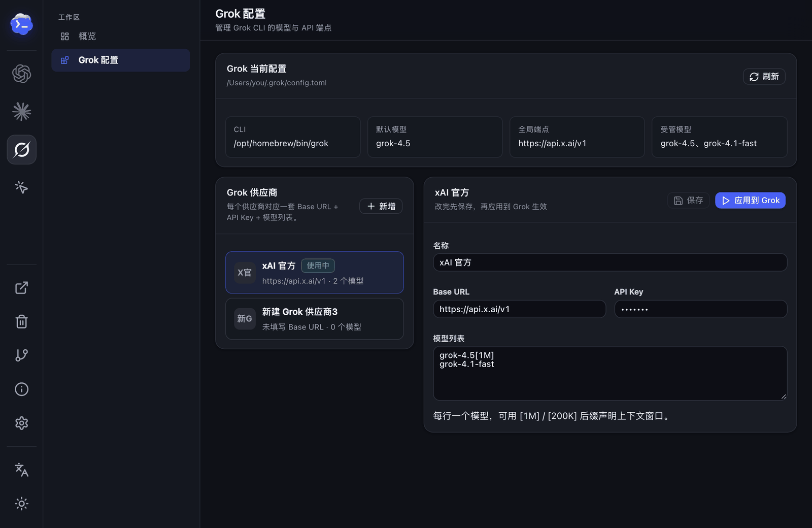Click the 默认模型 value grok-4.5
This screenshot has width=812, height=528.
point(393,144)
